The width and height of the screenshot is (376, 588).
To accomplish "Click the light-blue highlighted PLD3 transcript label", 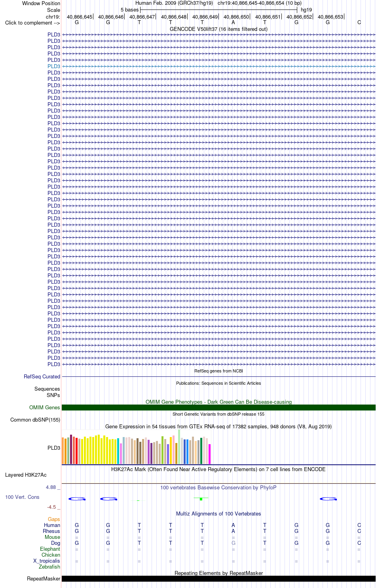I will [x=54, y=66].
